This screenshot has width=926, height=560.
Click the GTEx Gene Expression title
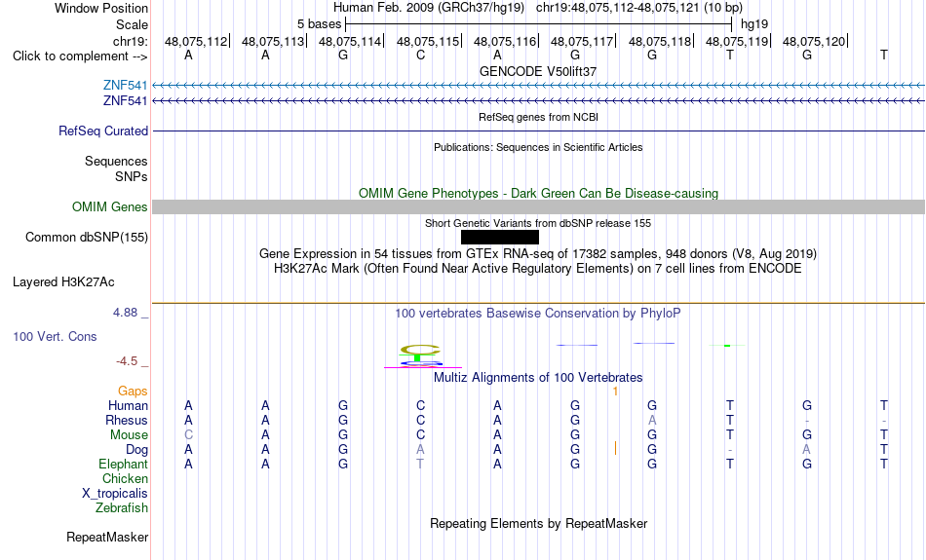tap(538, 254)
